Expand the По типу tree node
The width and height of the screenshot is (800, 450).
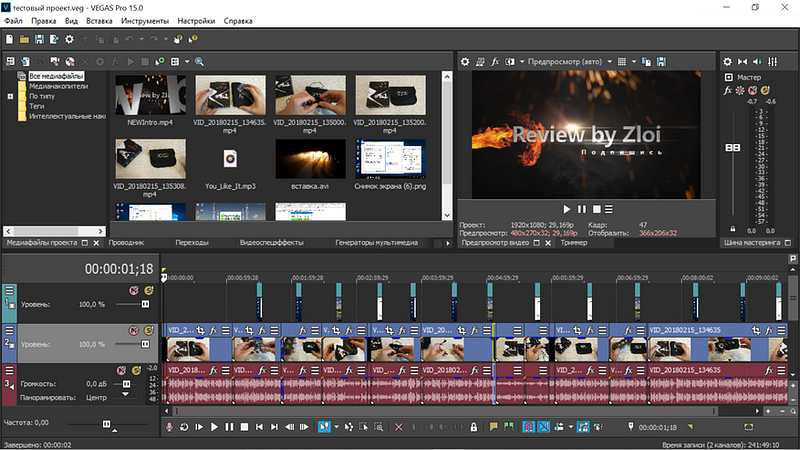pos(10,96)
